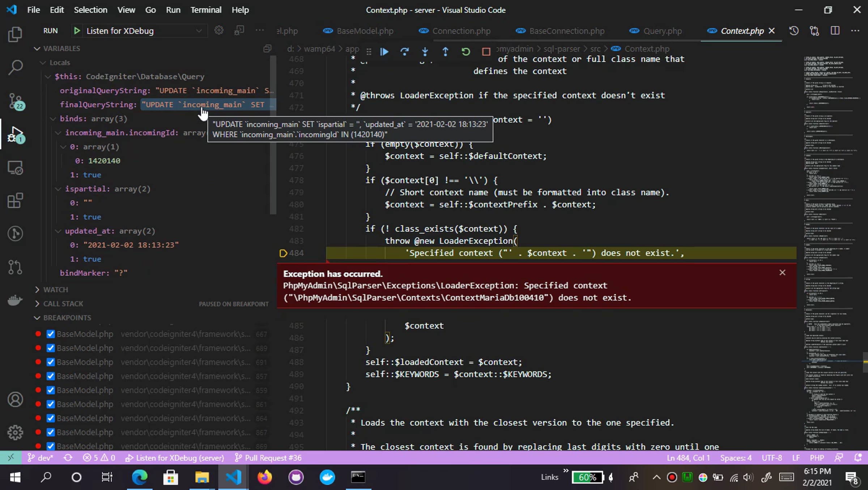Close the Context.php tab
Image resolution: width=868 pixels, height=490 pixels.
click(x=771, y=31)
